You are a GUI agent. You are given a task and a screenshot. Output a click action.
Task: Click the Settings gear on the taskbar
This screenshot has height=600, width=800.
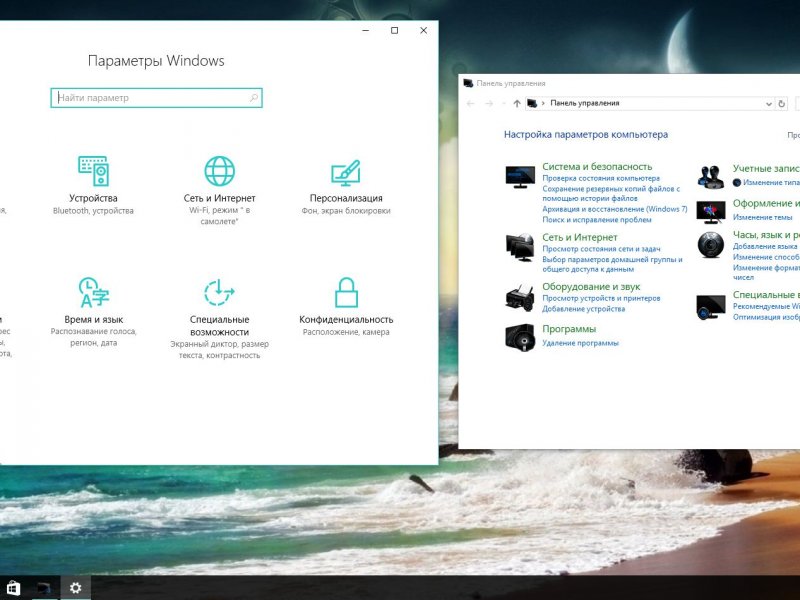tap(76, 588)
